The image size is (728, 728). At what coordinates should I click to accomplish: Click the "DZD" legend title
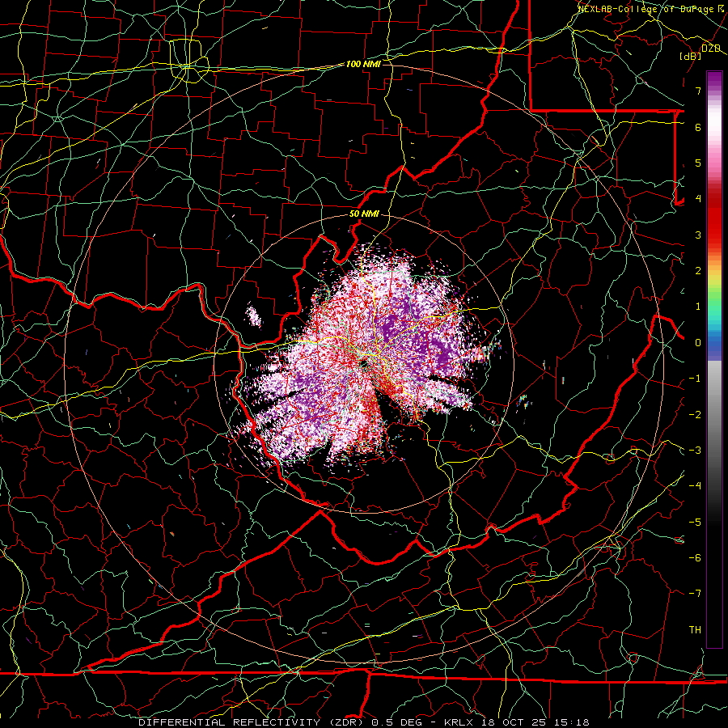point(711,49)
